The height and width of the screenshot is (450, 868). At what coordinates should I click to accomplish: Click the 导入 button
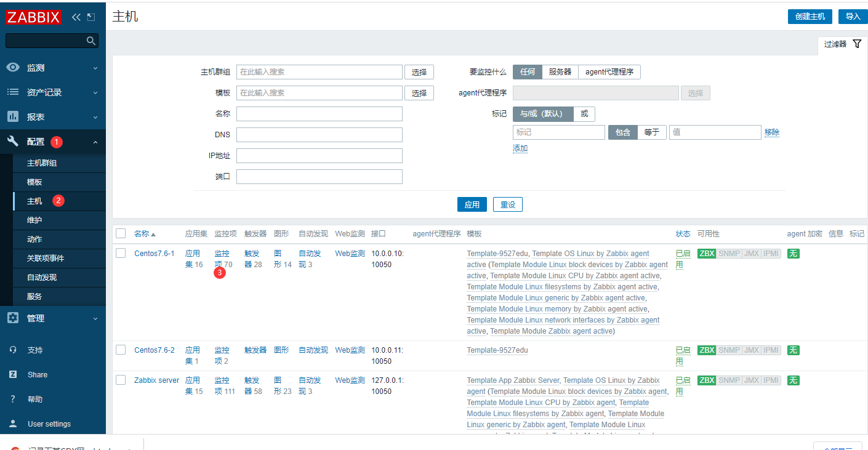[853, 17]
